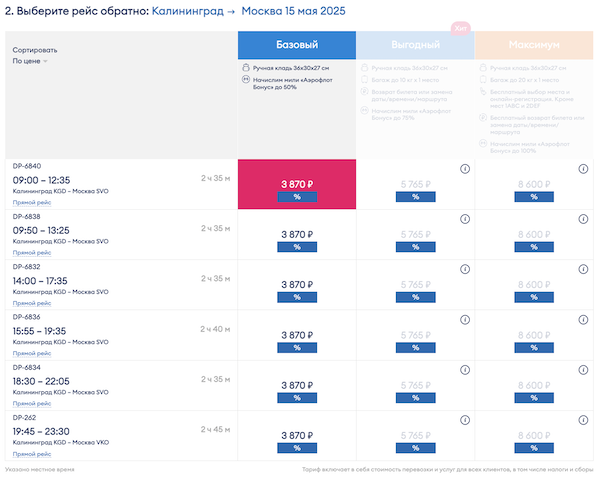Viewport: 600px width, 477px height.
Task: Pick 5 765 ₽ Выгодный fare for DP-6838
Action: [x=415, y=234]
